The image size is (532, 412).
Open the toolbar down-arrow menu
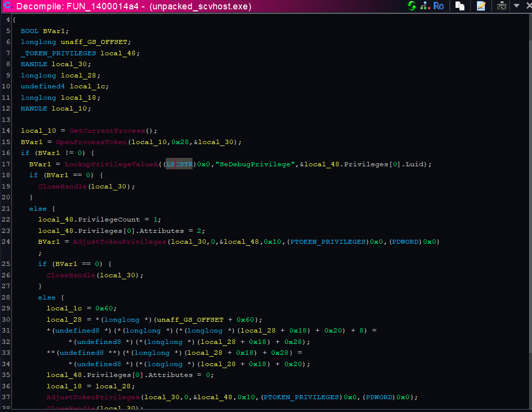pyautogui.click(x=516, y=6)
